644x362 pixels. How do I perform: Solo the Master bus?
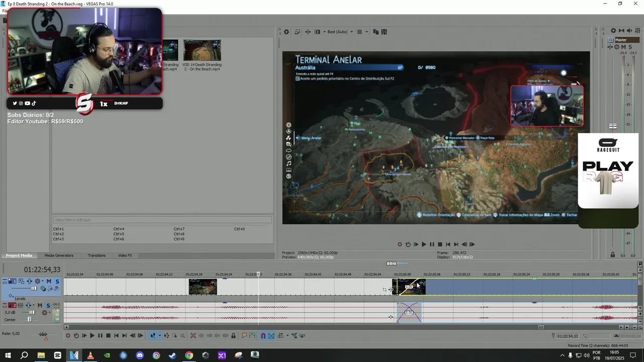tap(630, 47)
